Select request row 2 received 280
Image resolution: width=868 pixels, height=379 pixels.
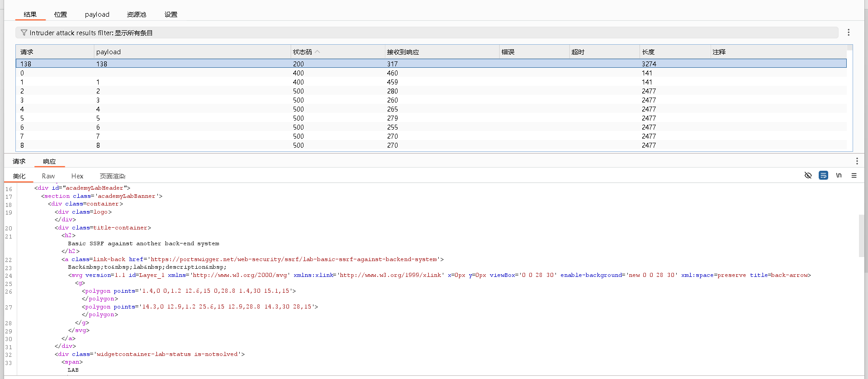(x=431, y=91)
